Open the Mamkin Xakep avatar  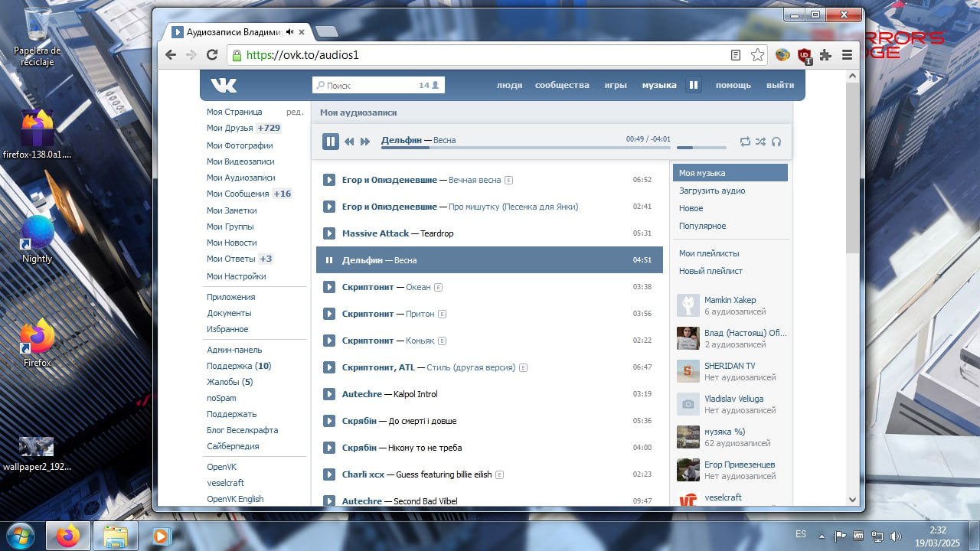click(x=688, y=305)
